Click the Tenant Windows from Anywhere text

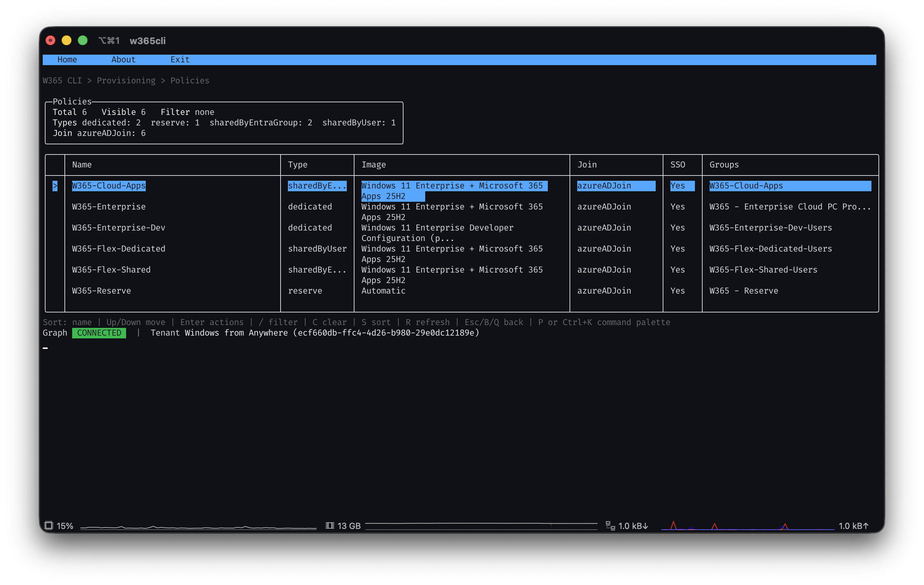click(315, 333)
